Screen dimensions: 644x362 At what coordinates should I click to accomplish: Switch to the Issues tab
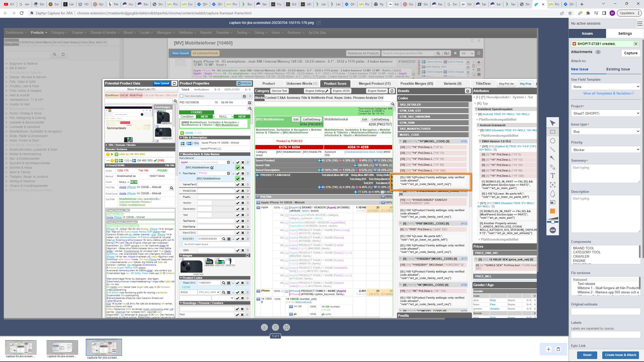(587, 33)
